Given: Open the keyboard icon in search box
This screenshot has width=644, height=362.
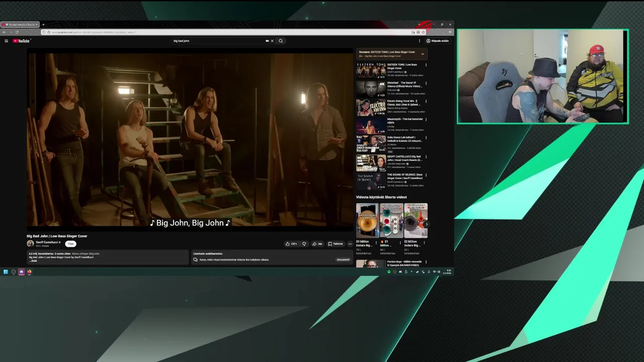Looking at the screenshot, I should coord(267,41).
